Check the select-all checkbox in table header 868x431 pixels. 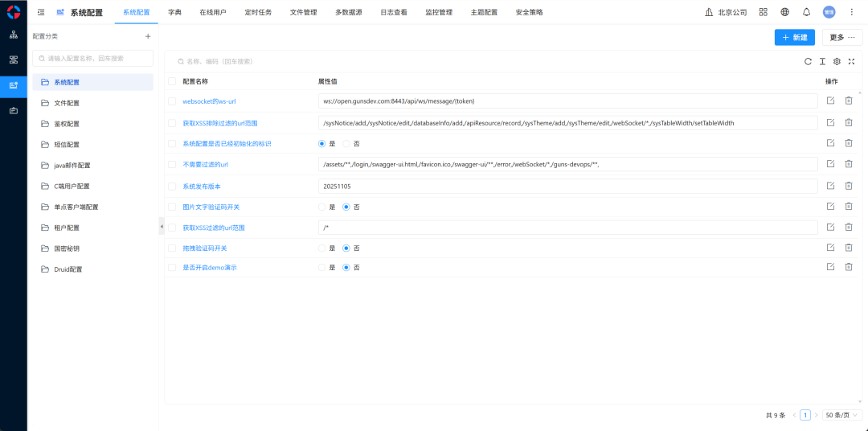(x=172, y=81)
